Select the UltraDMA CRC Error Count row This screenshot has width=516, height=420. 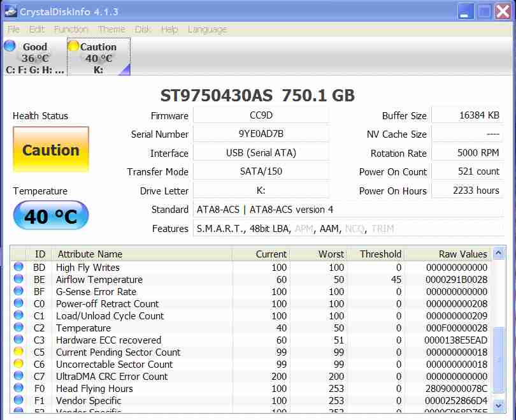pos(251,376)
